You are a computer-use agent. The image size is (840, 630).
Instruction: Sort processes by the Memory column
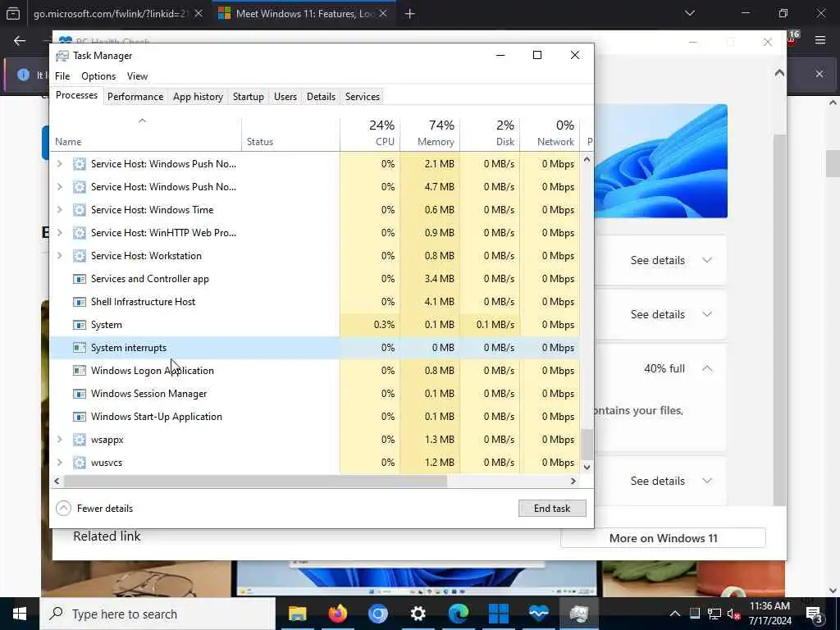(430, 134)
